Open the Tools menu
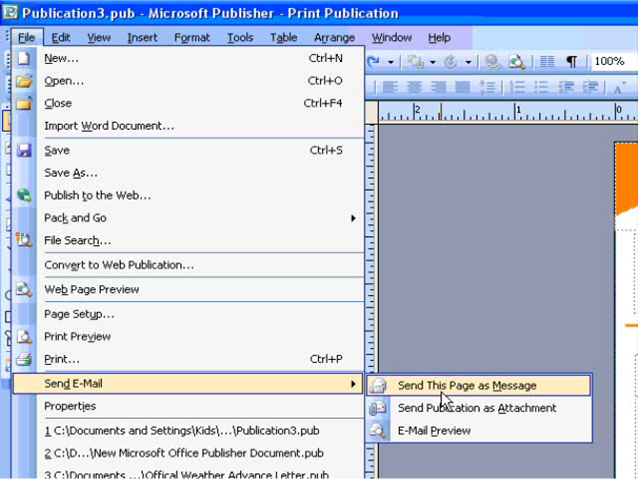The image size is (638, 479). 240,38
